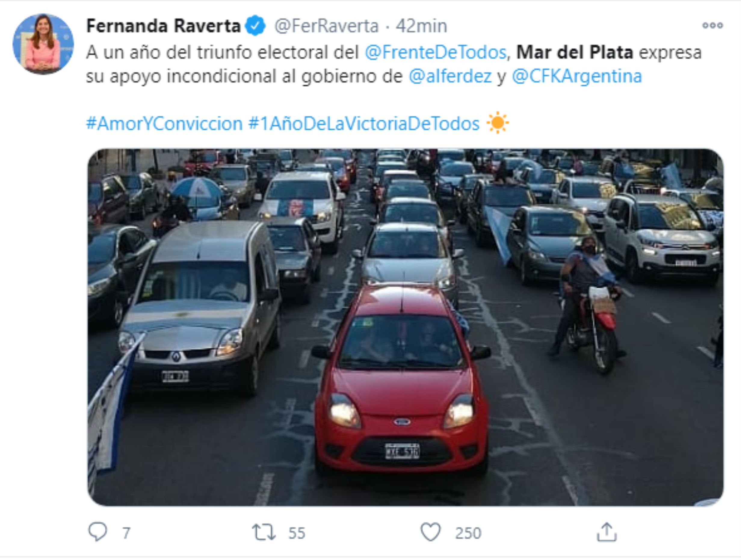
Task: Open the three-dot more options menu
Action: [713, 26]
